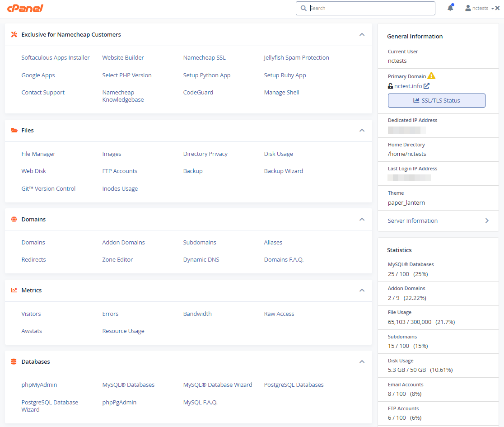
Task: Collapse the Files section
Action: [362, 130]
